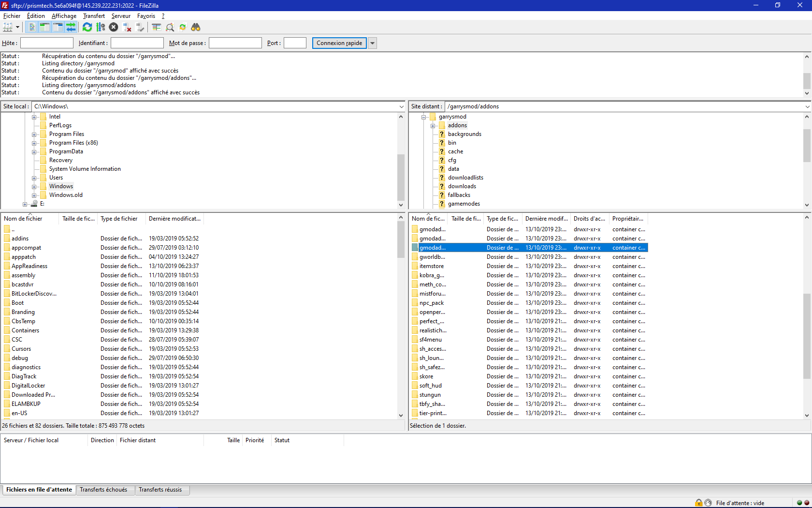Open the directory listing filters dialog

pyautogui.click(x=157, y=27)
